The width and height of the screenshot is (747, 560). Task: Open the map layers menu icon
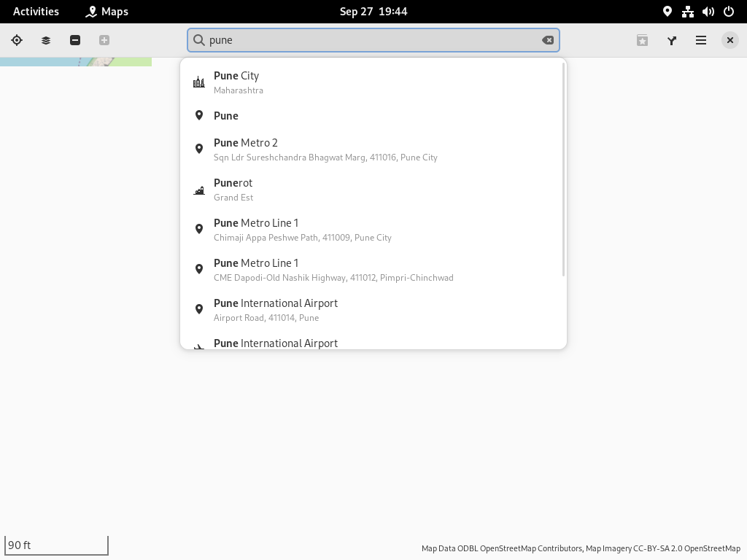pyautogui.click(x=46, y=41)
